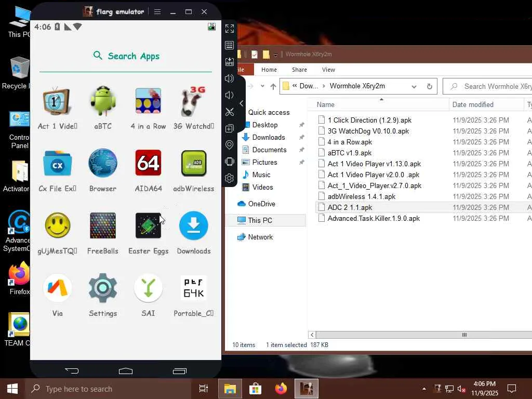Refresh the Wormhole X6ry2m folder
The height and width of the screenshot is (399, 532).
pos(430,87)
